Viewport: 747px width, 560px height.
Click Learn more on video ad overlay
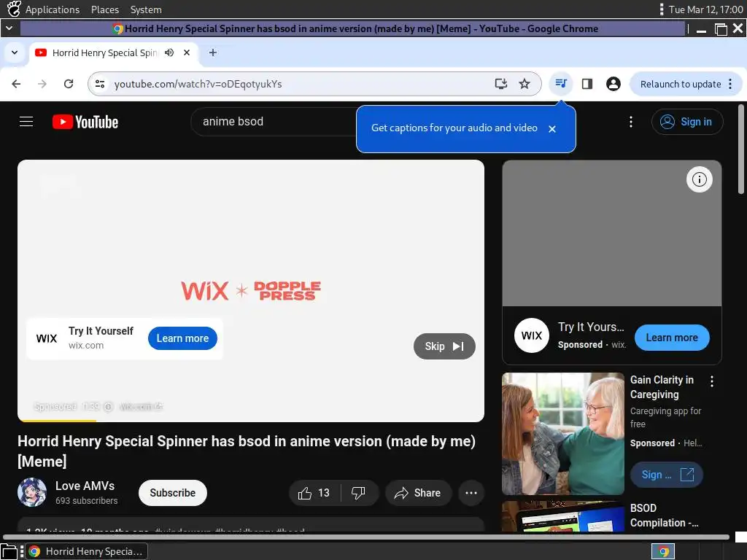182,338
